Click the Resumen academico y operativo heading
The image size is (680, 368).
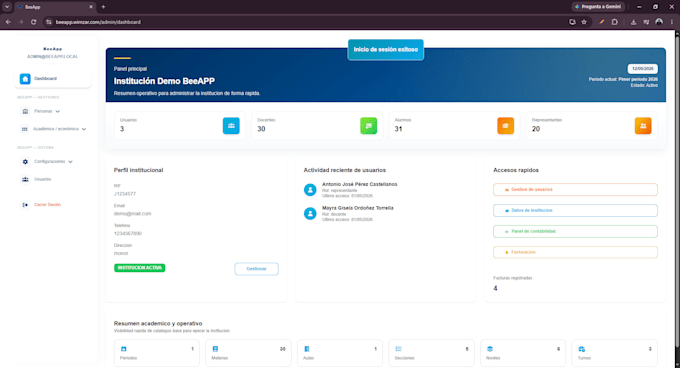coord(158,323)
